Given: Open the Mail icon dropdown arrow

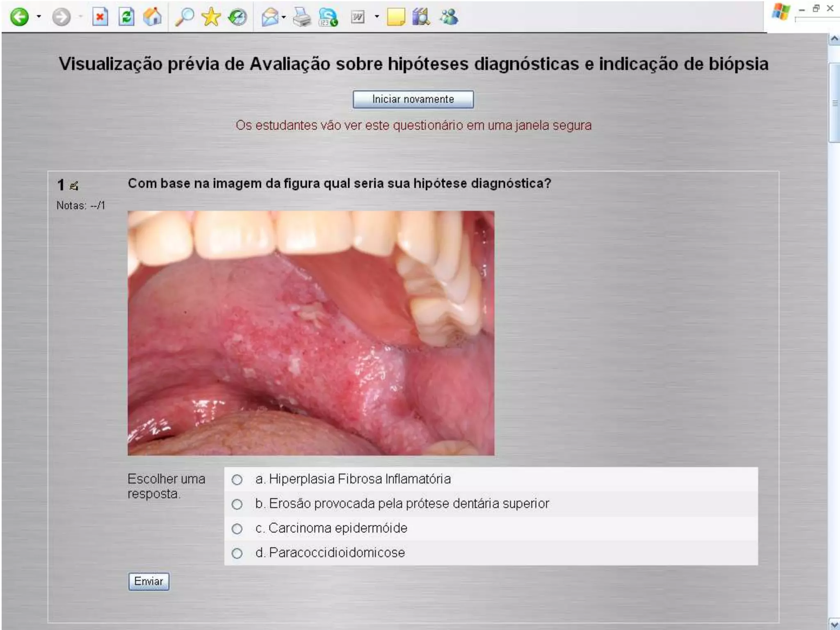Looking at the screenshot, I should (284, 17).
